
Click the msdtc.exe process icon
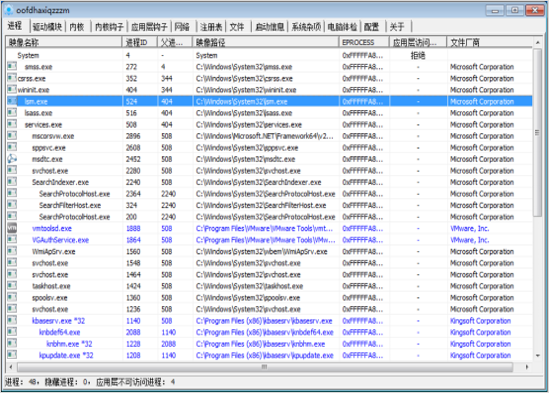point(12,159)
